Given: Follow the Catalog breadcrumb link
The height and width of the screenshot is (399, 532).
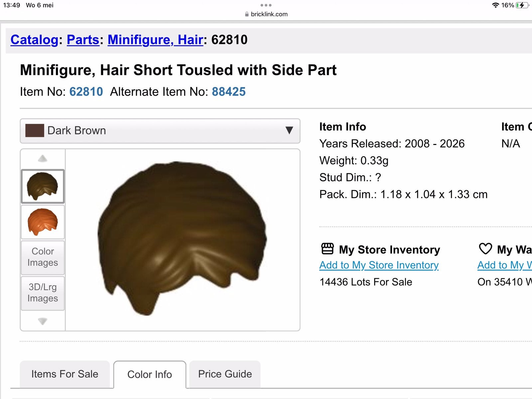Looking at the screenshot, I should point(35,40).
